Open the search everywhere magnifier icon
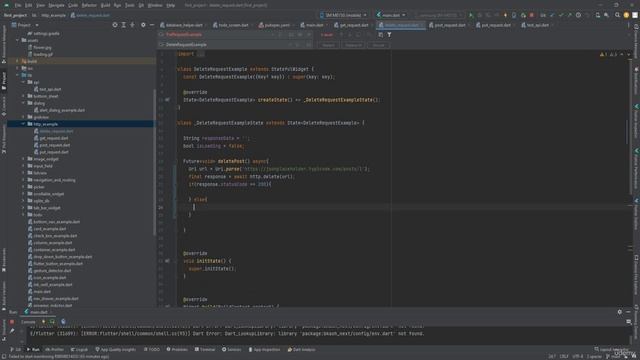The image size is (640, 360). coord(618,15)
